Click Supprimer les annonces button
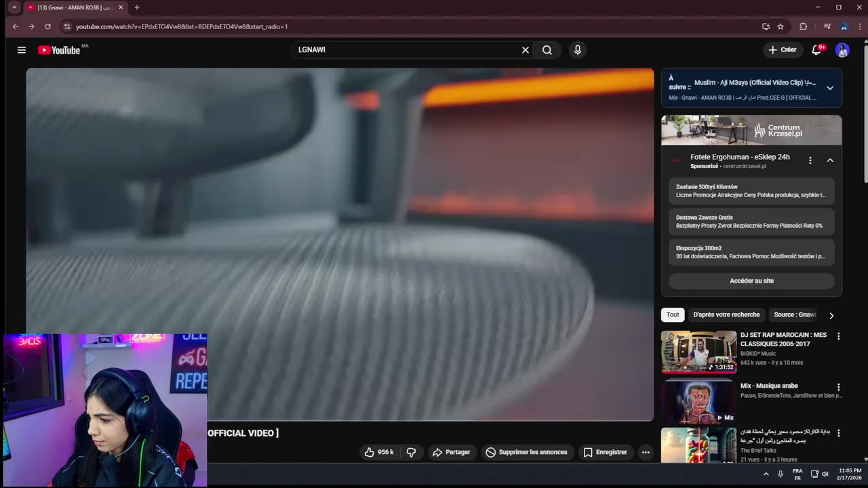 pyautogui.click(x=526, y=452)
